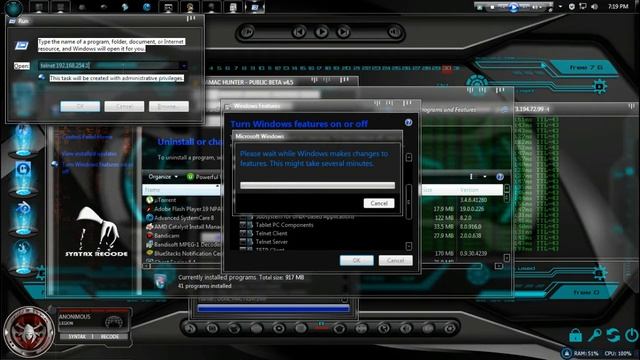Click Browse in the Run dialog
Image resolution: width=640 pixels, height=360 pixels.
click(x=169, y=107)
